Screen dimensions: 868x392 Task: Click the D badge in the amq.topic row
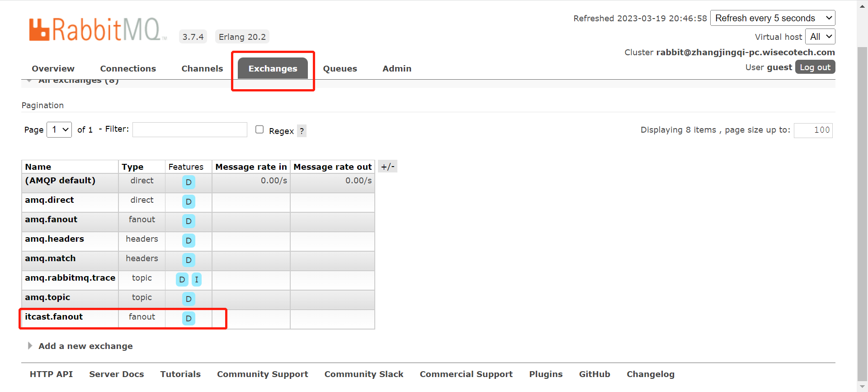point(189,299)
